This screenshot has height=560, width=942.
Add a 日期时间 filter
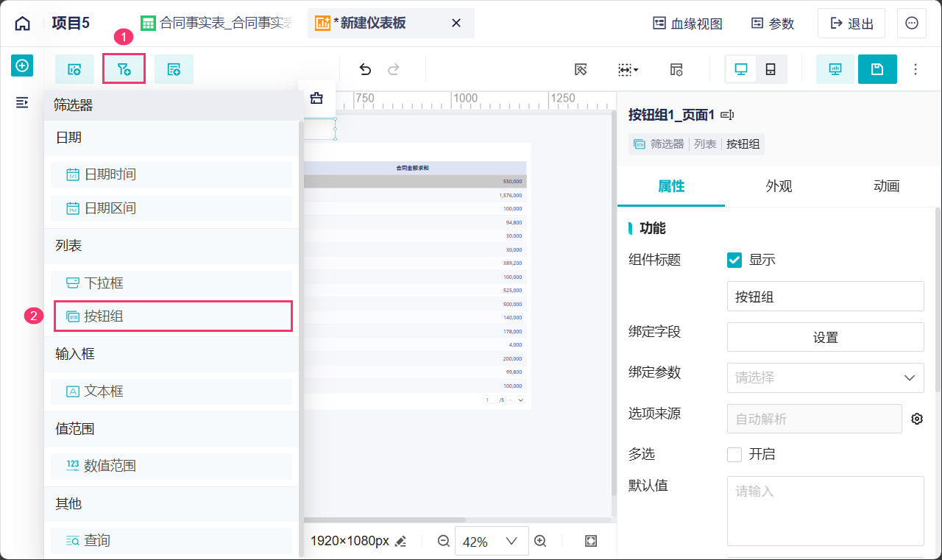tap(171, 174)
